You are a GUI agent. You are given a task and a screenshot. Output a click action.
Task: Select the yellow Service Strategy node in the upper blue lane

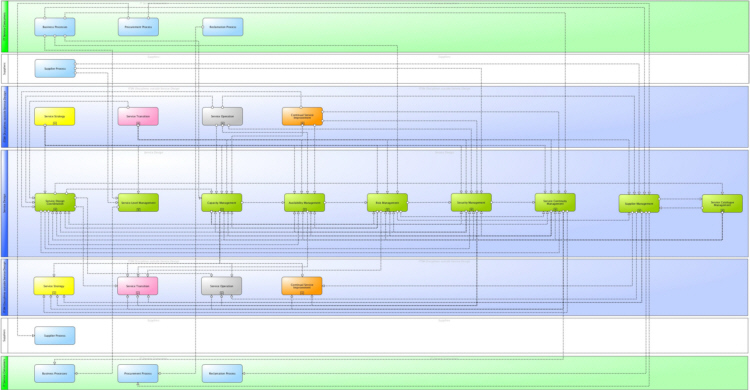click(55, 116)
